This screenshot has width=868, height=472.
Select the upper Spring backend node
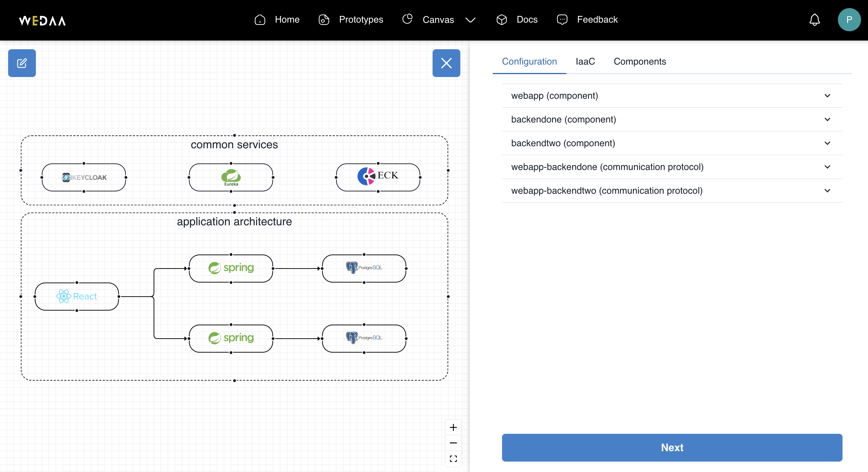[231, 268]
